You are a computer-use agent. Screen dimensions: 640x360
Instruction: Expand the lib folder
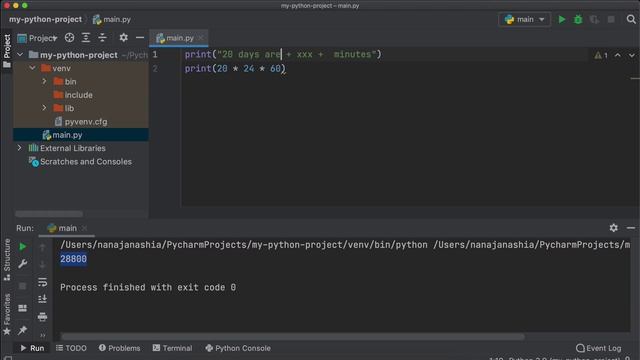[44, 108]
